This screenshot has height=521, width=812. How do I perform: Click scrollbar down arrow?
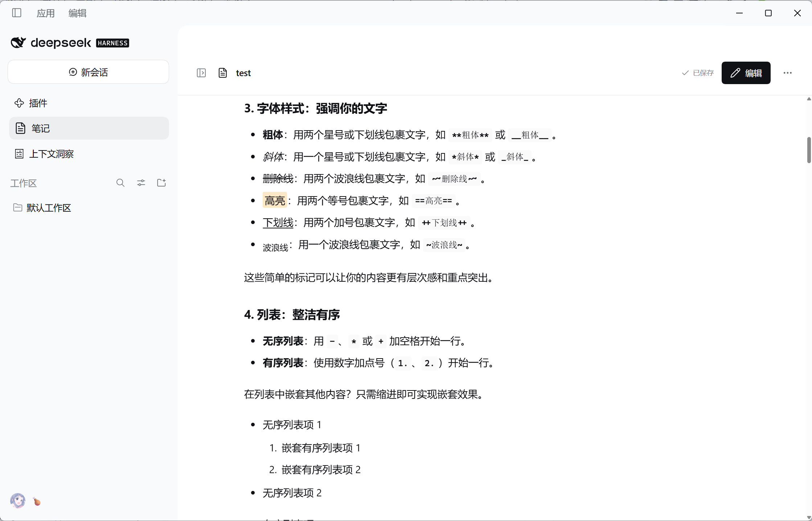(809, 518)
